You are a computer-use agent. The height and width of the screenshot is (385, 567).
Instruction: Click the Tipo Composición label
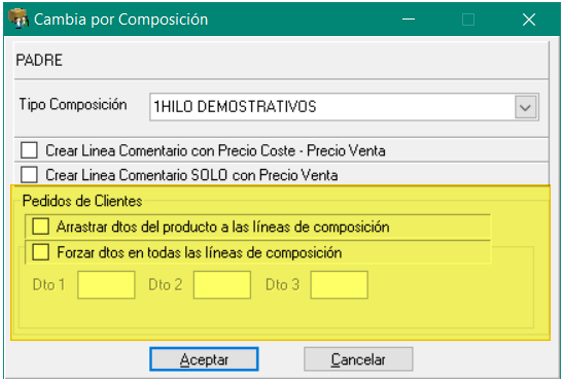tap(73, 104)
